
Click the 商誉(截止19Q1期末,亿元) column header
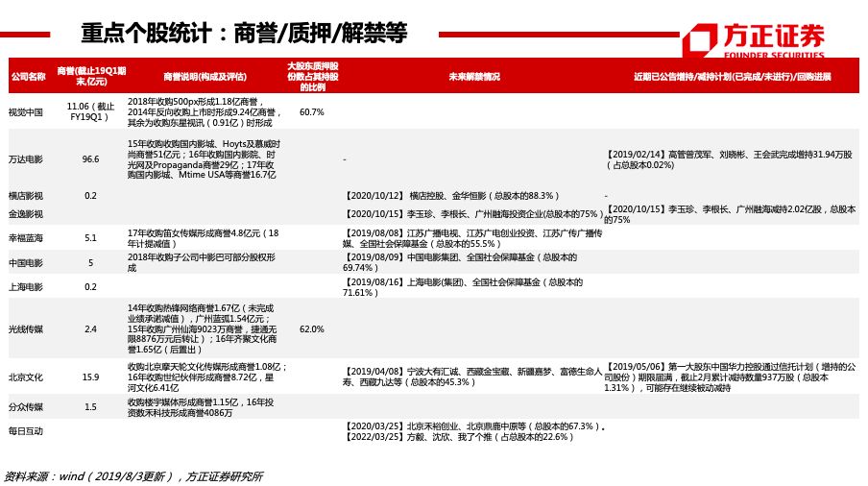[91, 76]
